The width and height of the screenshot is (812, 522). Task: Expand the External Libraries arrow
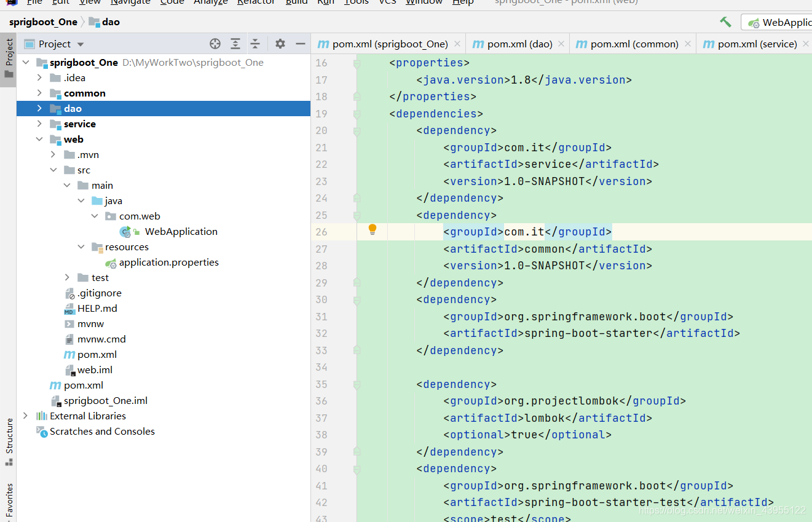(x=26, y=416)
